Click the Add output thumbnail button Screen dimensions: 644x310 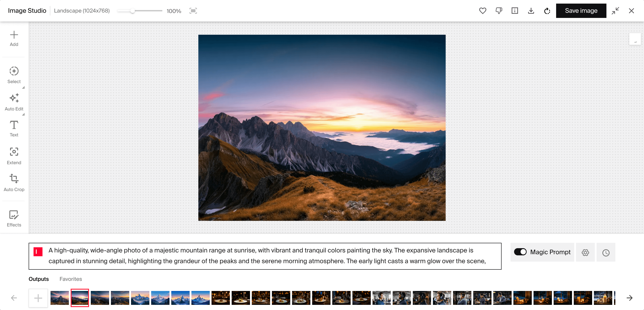coord(38,298)
